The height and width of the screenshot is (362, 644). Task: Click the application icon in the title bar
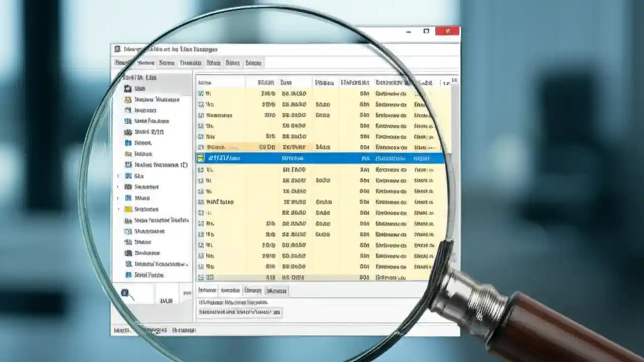coord(117,49)
